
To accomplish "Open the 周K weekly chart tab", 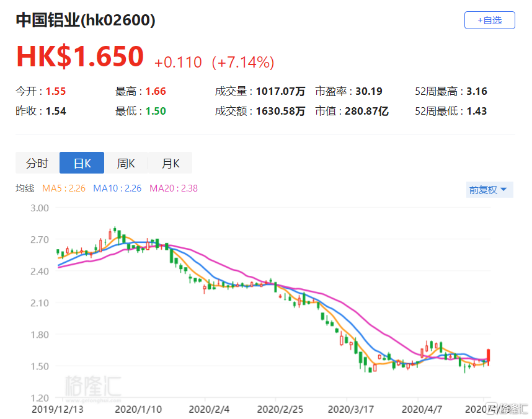I will 126,163.
